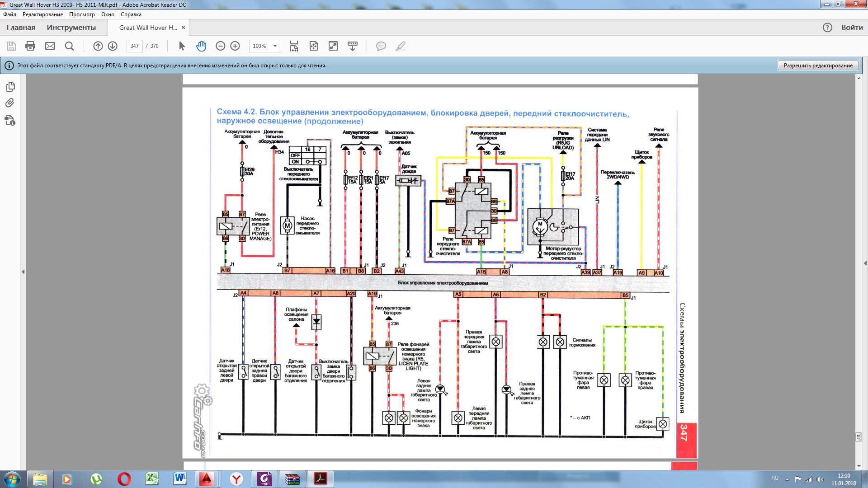The height and width of the screenshot is (488, 868).
Task: Switch to the Главная tab
Action: pos(21,28)
